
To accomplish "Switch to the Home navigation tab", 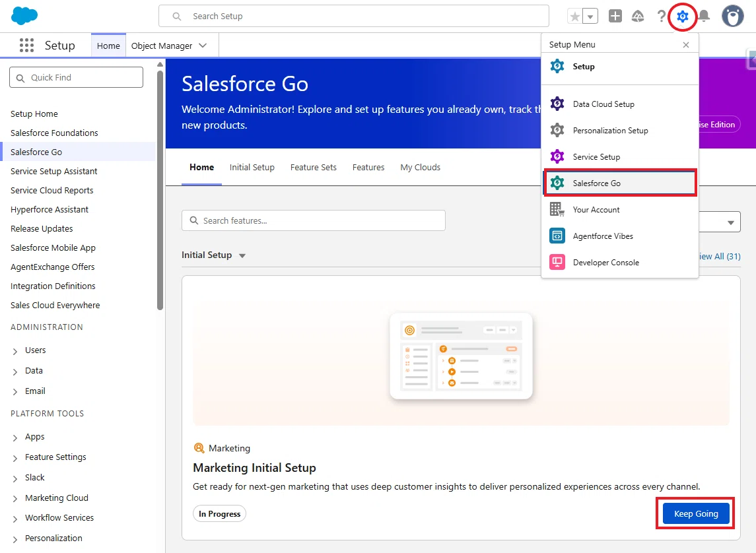I will [x=108, y=46].
